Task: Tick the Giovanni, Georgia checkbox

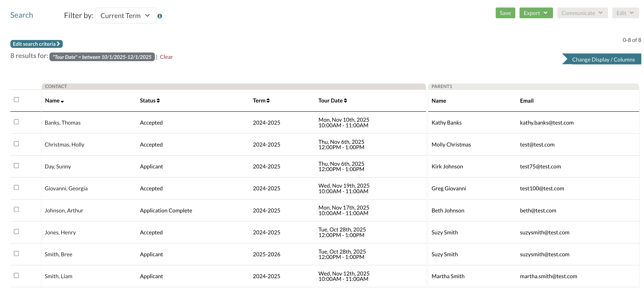Action: pos(17,187)
